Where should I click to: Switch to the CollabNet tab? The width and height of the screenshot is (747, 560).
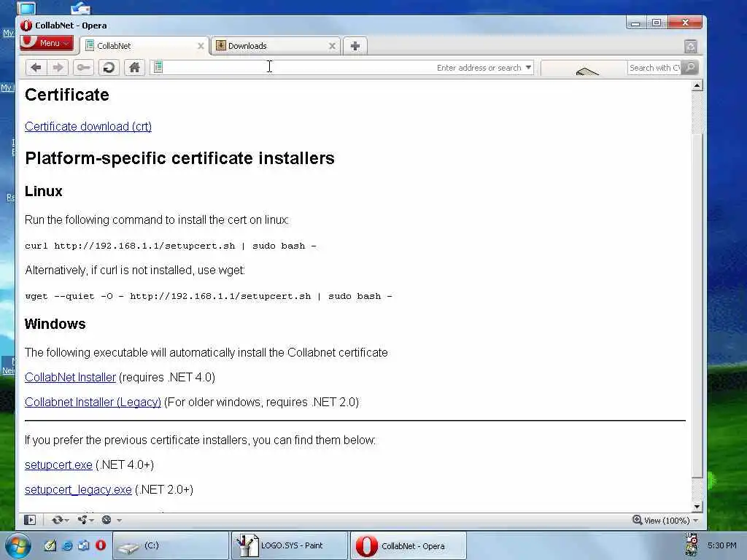coord(144,46)
